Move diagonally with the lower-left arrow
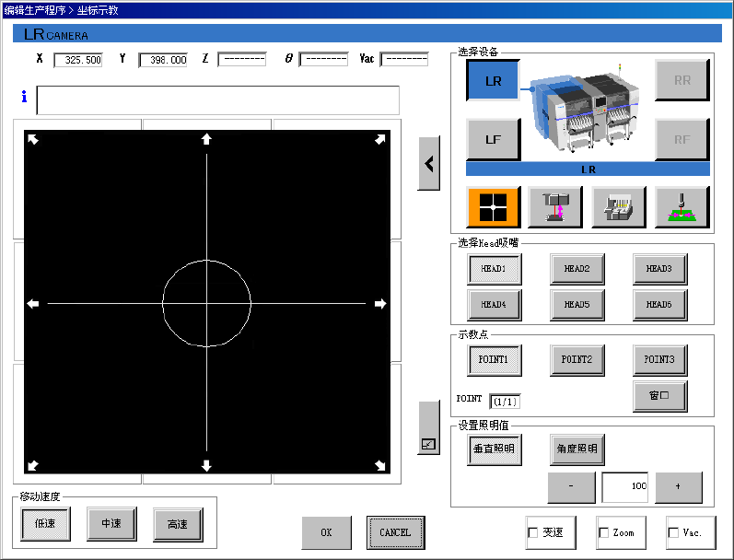This screenshot has height=560, width=734. pyautogui.click(x=33, y=465)
